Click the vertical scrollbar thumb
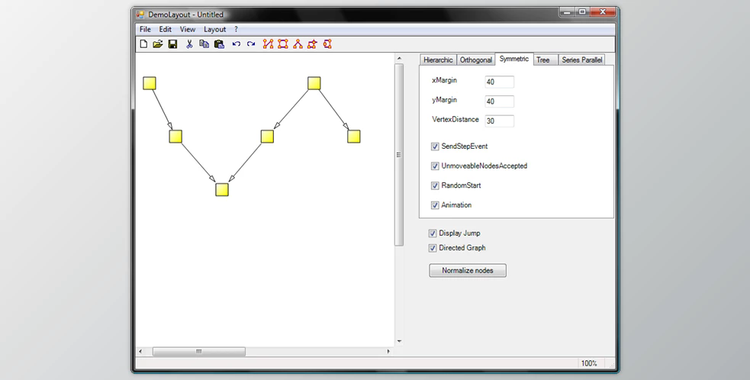The width and height of the screenshot is (750, 380). [399, 155]
